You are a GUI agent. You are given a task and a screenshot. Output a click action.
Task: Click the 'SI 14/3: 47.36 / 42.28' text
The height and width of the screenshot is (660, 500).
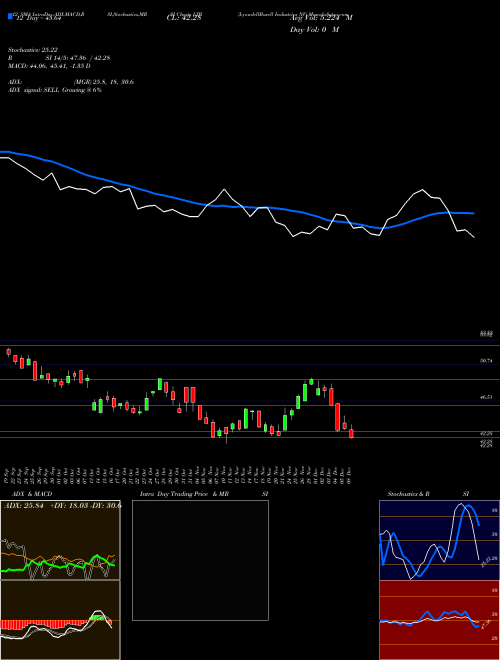78,58
